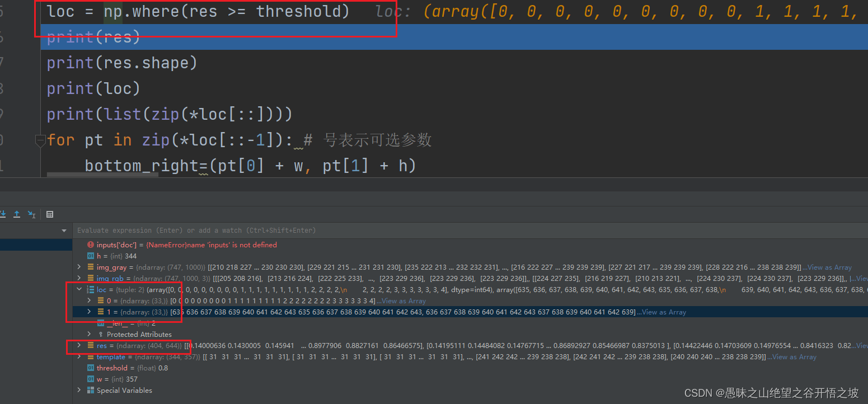
Task: Click the ndarray icon of loc element 1
Action: coord(101,312)
